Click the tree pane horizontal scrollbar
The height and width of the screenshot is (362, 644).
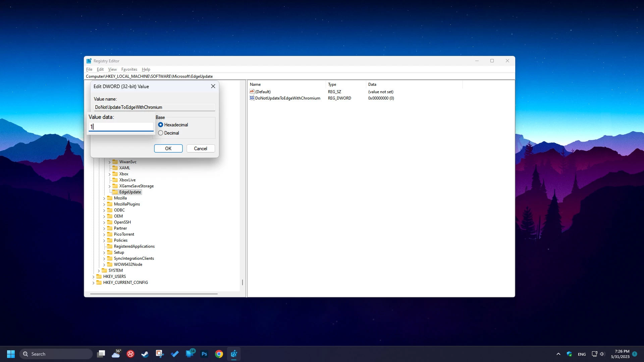pos(154,294)
